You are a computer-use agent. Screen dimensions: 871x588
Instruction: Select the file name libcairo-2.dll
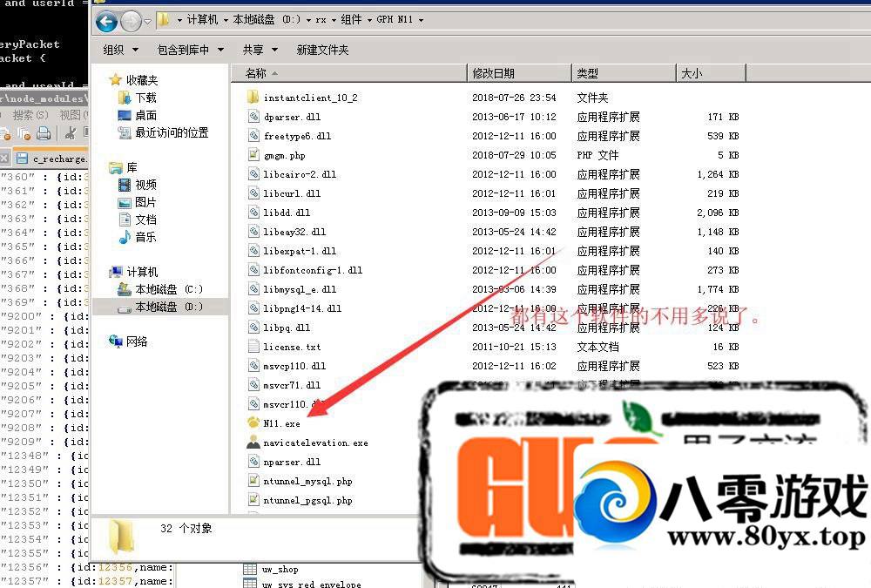pos(300,174)
